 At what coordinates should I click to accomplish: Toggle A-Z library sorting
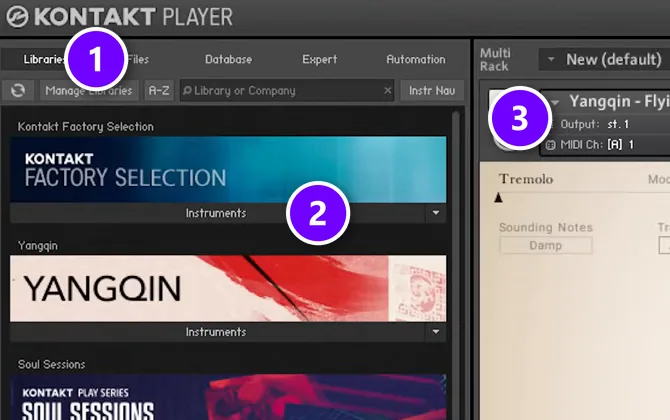pyautogui.click(x=159, y=91)
